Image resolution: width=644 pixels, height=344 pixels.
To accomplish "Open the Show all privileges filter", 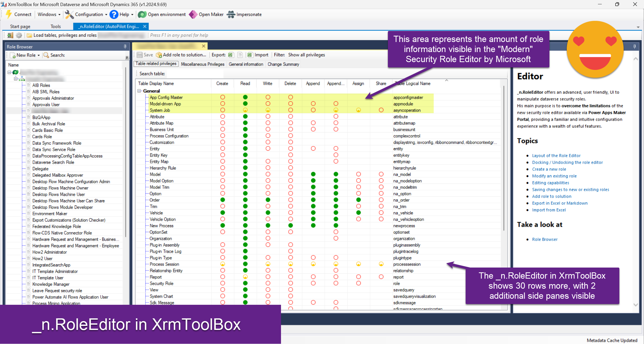I will tap(306, 55).
